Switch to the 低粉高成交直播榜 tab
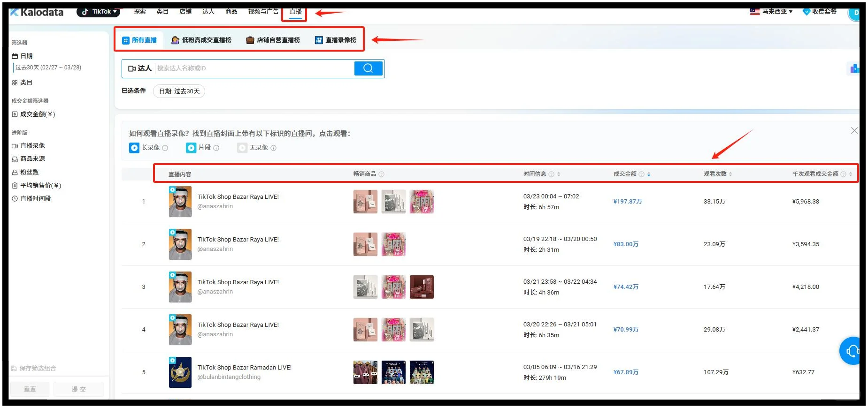The image size is (868, 408). [201, 40]
